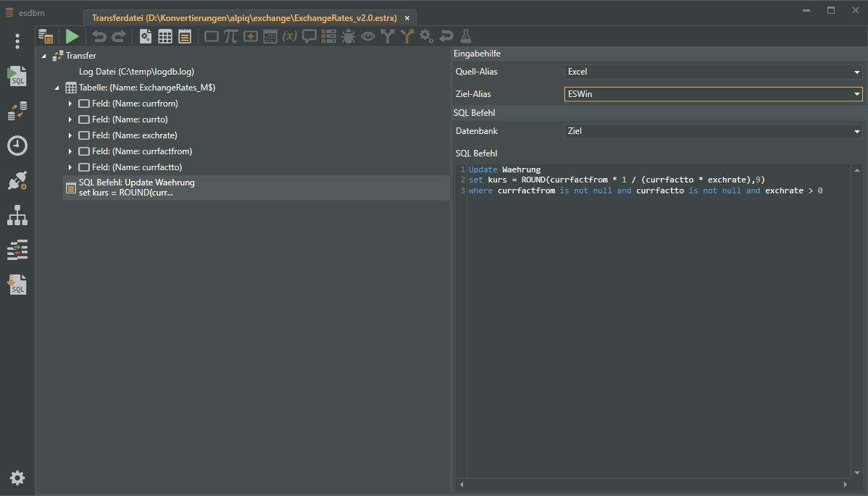Click the laboratory flask toolbar icon
This screenshot has width=868, height=496.
coord(466,36)
